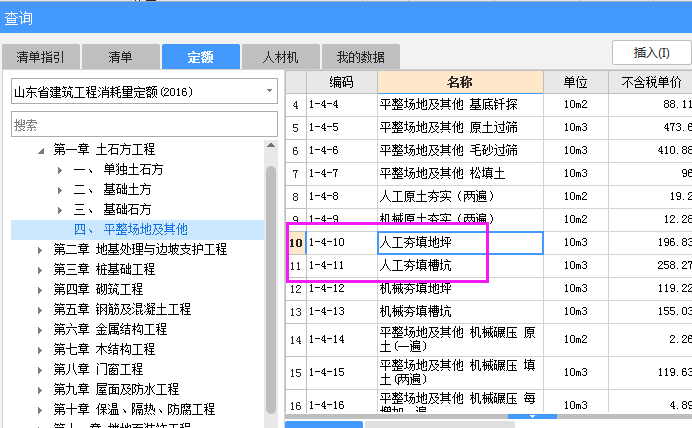The width and height of the screenshot is (692, 428).
Task: Expand 第五章 钢筋及混凝土工程
Action: point(40,310)
